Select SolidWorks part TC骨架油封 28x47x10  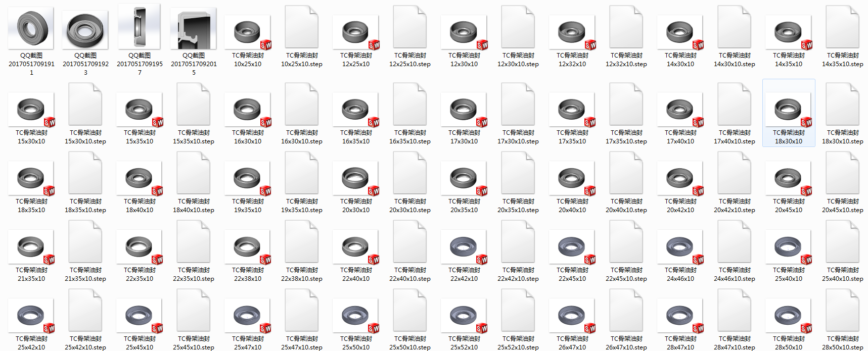pyautogui.click(x=680, y=316)
